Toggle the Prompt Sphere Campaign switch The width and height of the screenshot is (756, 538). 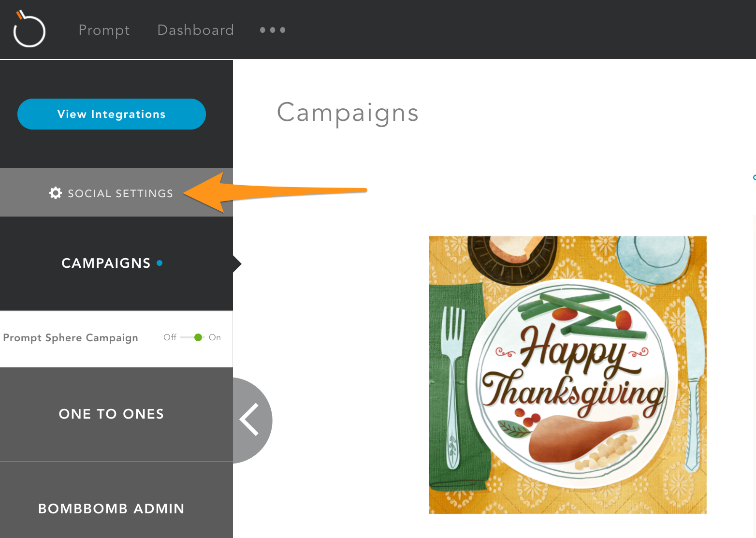(192, 337)
